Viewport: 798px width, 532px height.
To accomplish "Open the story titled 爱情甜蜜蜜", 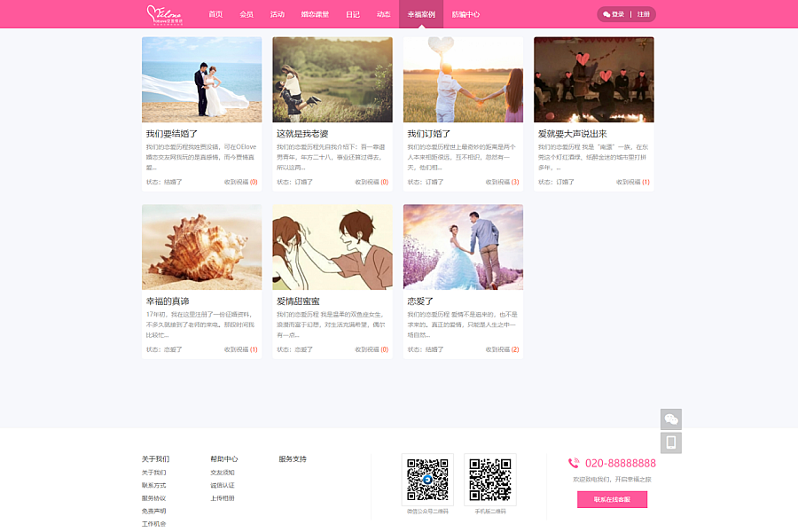I will 298,301.
